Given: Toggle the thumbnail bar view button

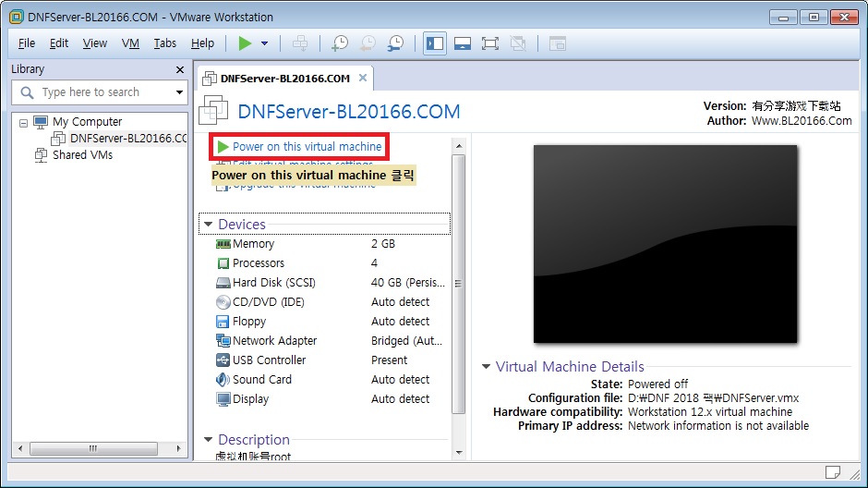Looking at the screenshot, I should pos(463,43).
